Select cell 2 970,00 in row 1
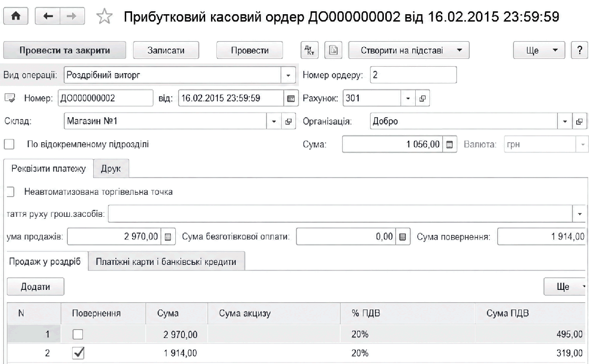The image size is (589, 364). (177, 335)
